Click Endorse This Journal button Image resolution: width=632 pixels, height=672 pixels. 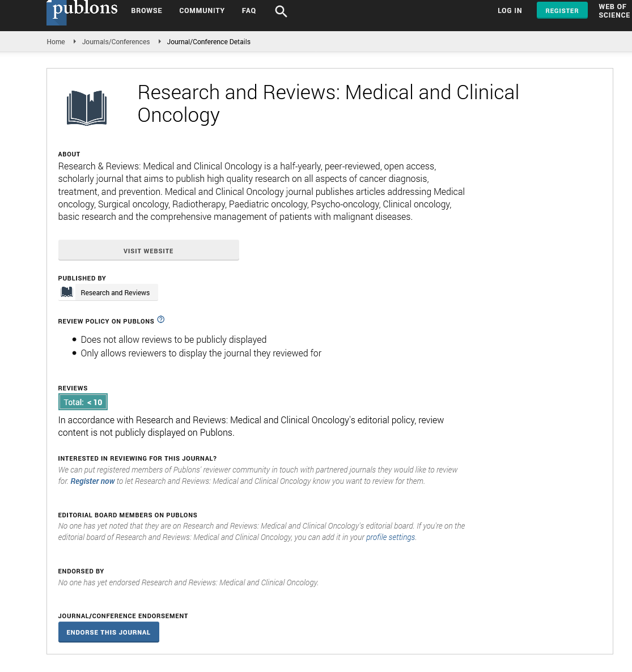click(108, 632)
